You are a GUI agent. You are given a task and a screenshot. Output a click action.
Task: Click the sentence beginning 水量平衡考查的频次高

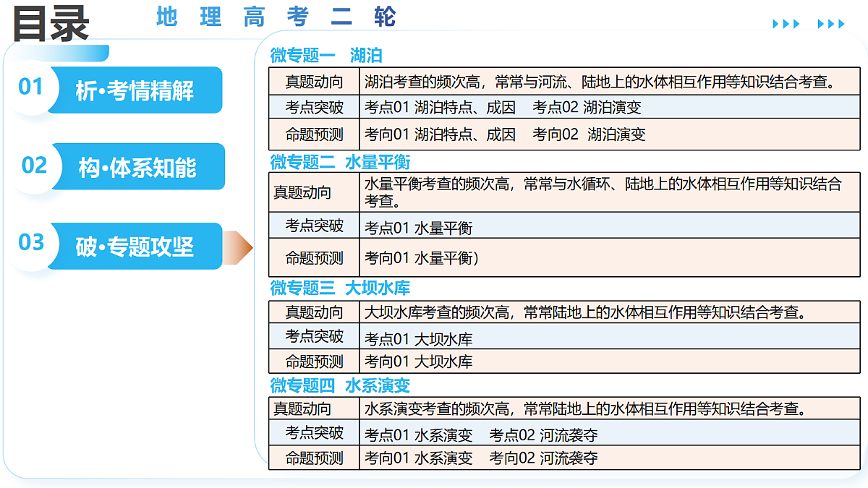(603, 192)
